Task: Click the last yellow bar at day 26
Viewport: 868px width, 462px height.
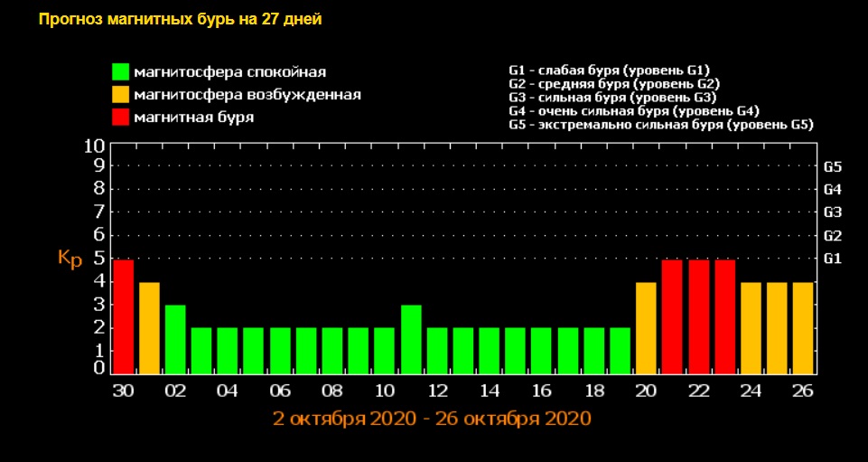Action: 803,328
